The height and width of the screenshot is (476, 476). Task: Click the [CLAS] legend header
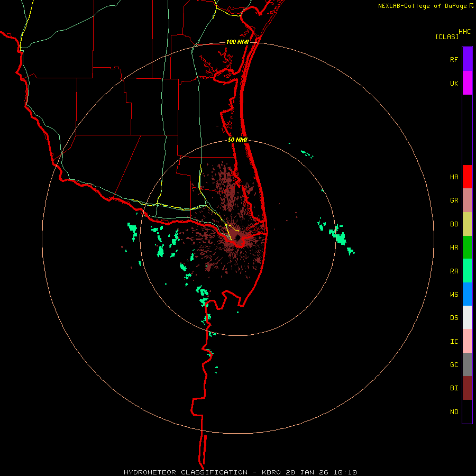(x=447, y=36)
